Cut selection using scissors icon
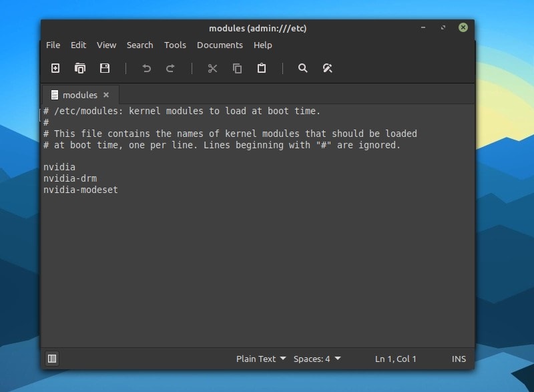Screen dimensions: 534x392 [212, 69]
